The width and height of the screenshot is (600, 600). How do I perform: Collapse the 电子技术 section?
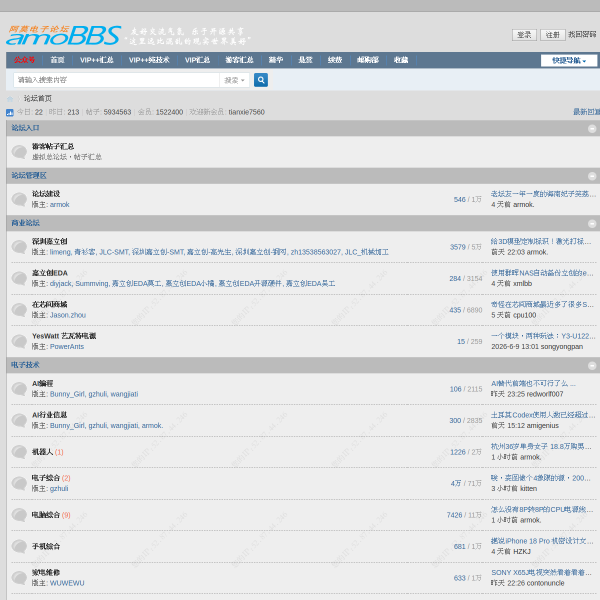pyautogui.click(x=592, y=366)
